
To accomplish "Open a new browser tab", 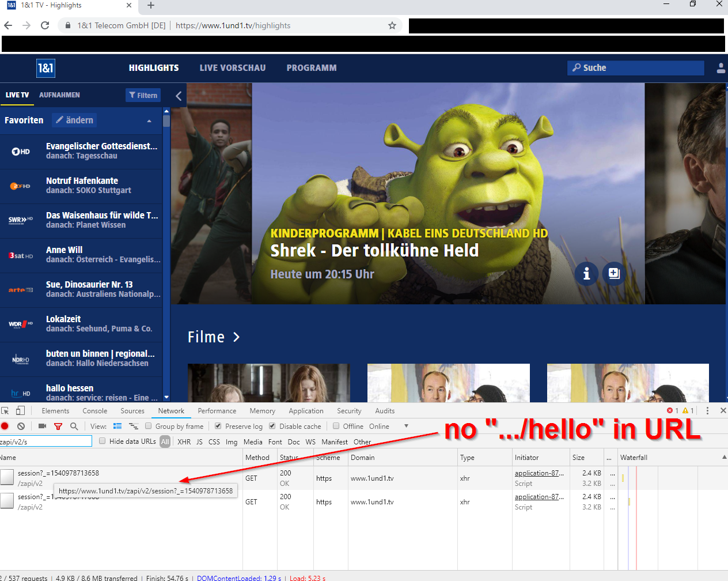I will coord(151,5).
